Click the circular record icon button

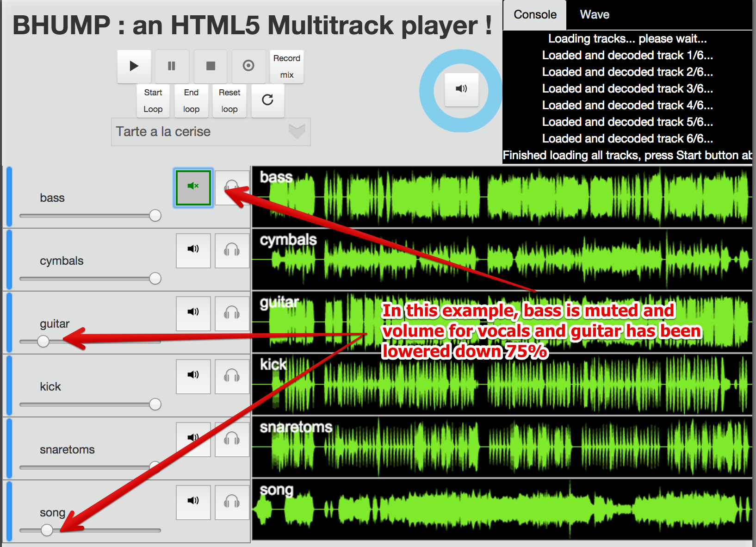pyautogui.click(x=248, y=66)
